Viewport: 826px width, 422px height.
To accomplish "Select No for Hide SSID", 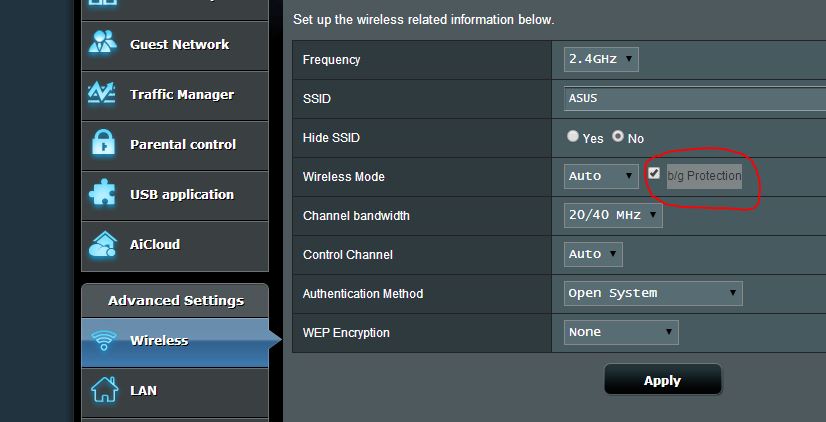I will pos(617,136).
